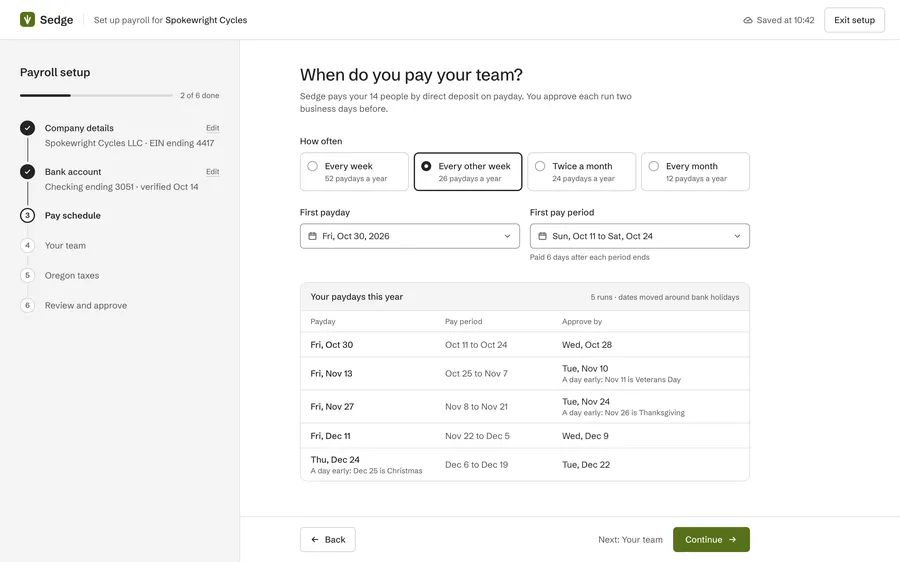The image size is (900, 562).
Task: Click 'Spokewright Cycles LLC · EIN ending 4417' text
Action: tap(129, 143)
